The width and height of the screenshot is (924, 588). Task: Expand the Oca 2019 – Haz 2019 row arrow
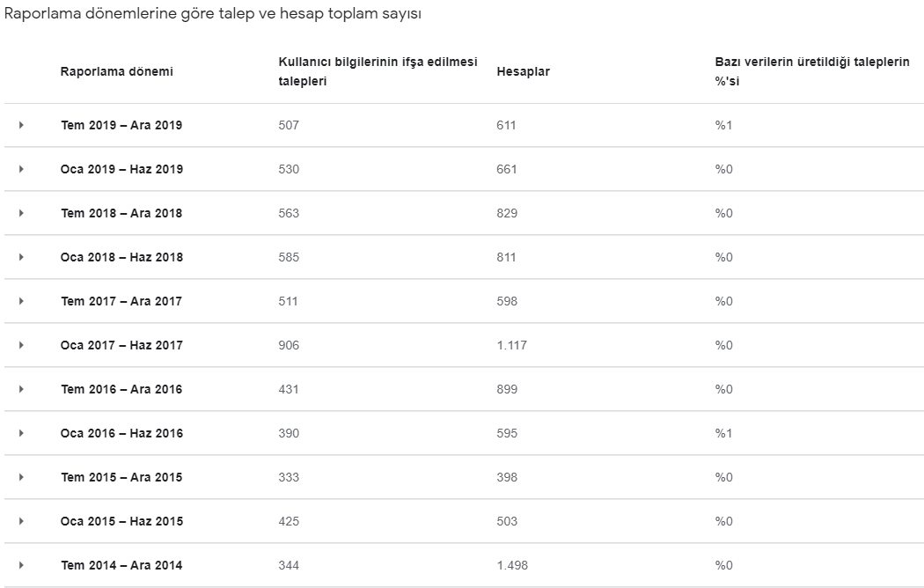[x=21, y=169]
